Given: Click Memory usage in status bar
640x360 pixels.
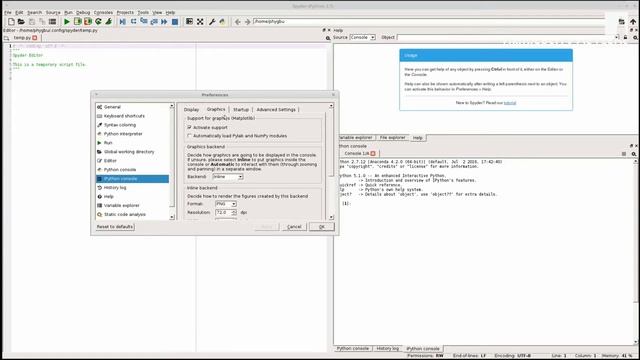Looking at the screenshot, I should pos(617,356).
